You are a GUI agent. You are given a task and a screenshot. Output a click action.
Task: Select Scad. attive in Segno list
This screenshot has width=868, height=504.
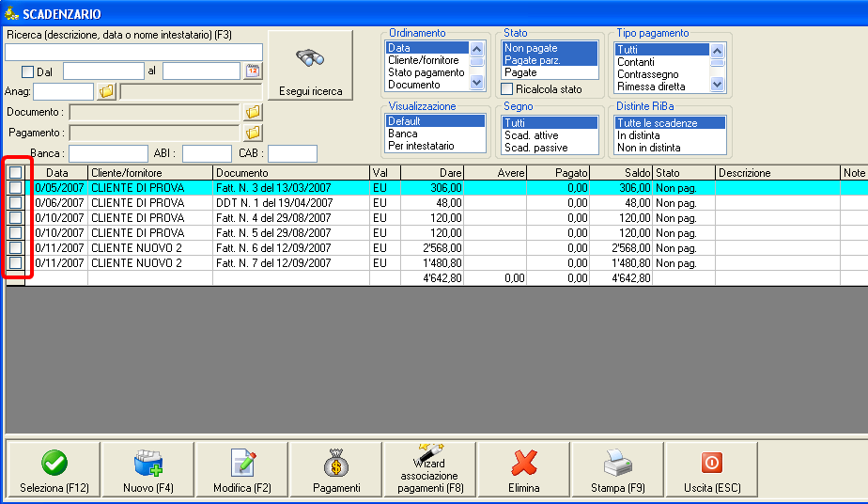point(532,135)
